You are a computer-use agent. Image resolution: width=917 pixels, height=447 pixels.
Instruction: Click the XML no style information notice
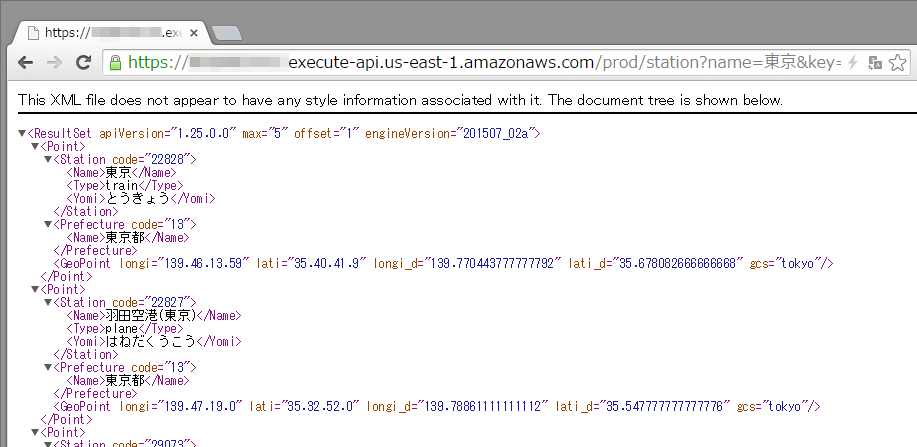[x=401, y=100]
